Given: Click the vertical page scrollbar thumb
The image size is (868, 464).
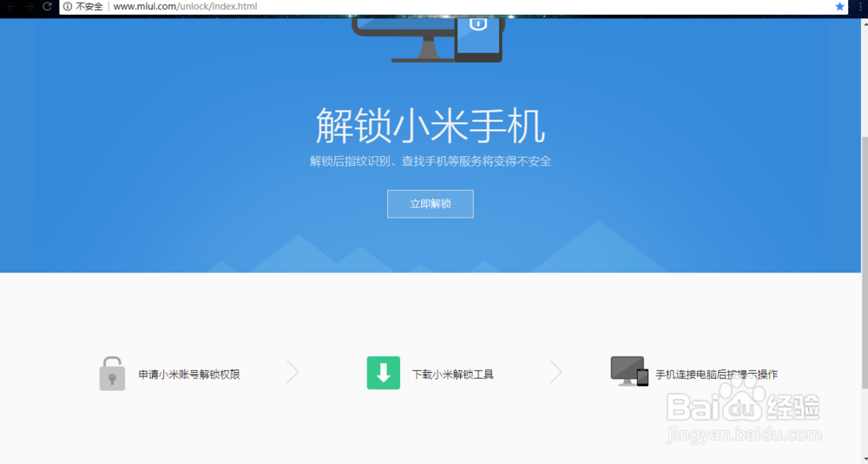Looking at the screenshot, I should (x=865, y=262).
